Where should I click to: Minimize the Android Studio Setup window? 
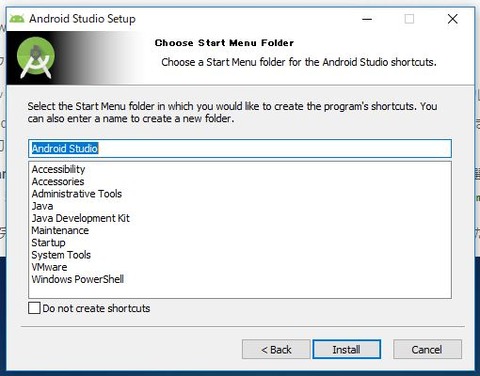tap(367, 19)
